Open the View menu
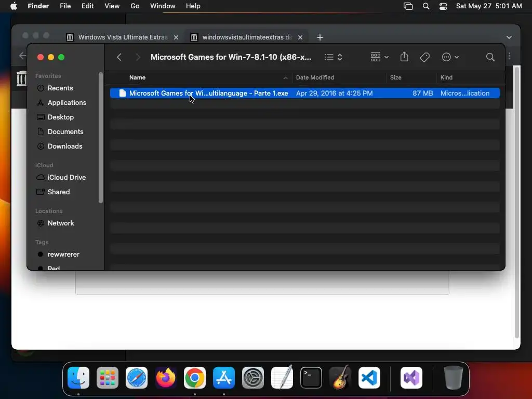This screenshot has width=532, height=399. click(112, 6)
